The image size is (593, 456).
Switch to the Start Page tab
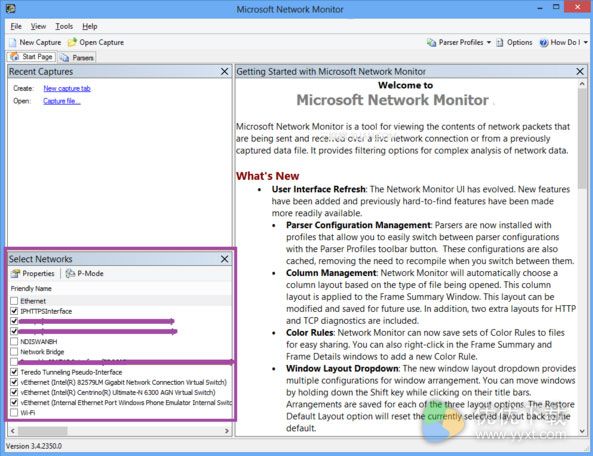(32, 57)
